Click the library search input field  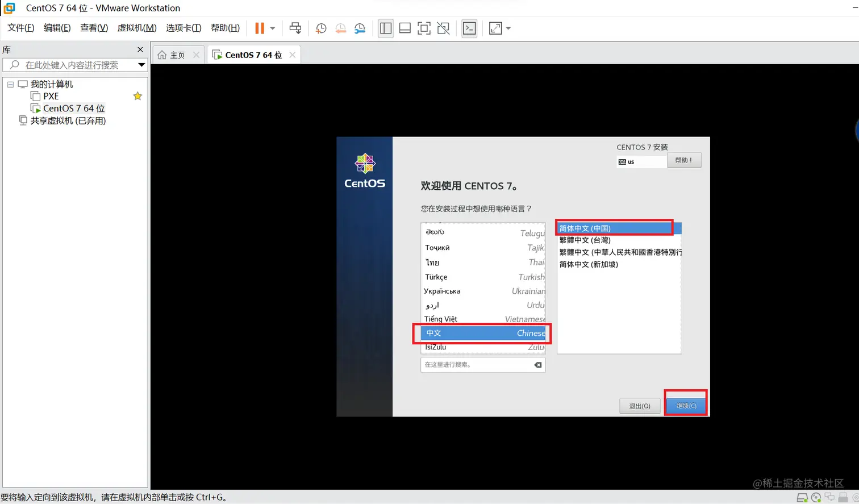70,65
